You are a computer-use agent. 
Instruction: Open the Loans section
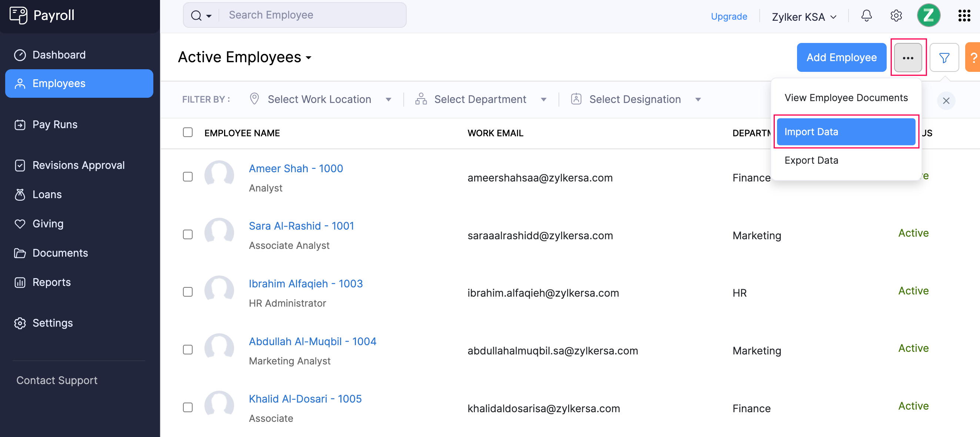point(79,194)
